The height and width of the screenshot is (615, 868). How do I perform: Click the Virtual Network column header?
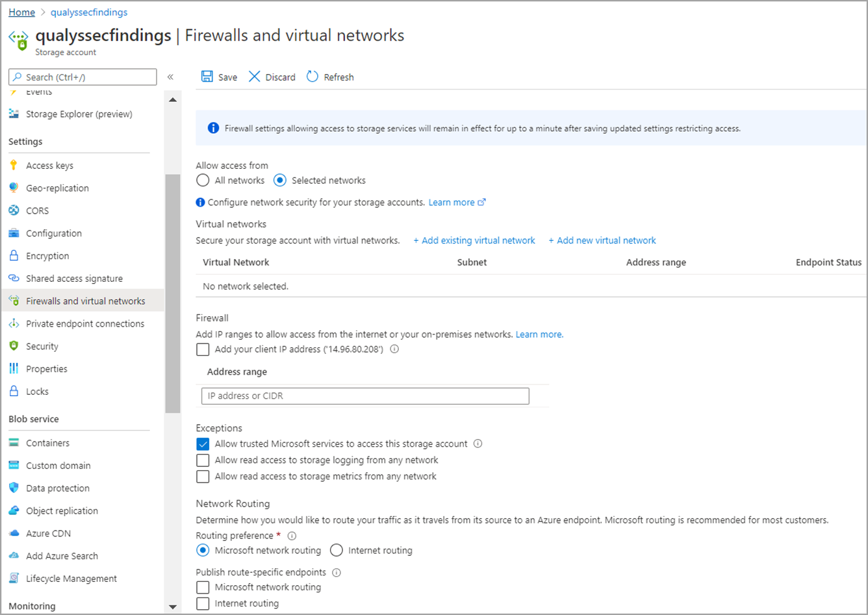click(236, 262)
